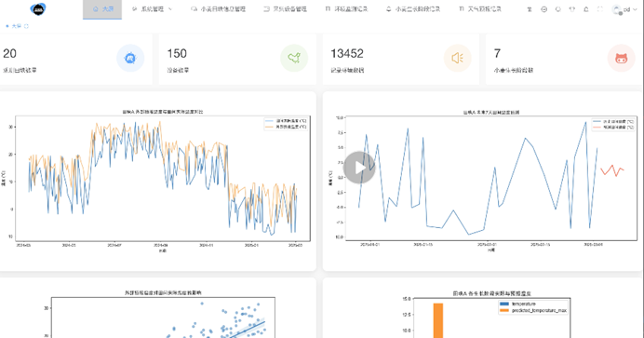Viewport: 644px width, 338px height.
Task: Expand the user account dropdown arrow
Action: tap(635, 9)
